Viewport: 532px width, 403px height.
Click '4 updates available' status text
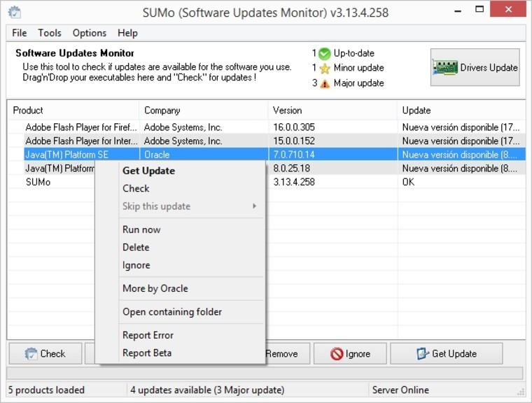(207, 390)
